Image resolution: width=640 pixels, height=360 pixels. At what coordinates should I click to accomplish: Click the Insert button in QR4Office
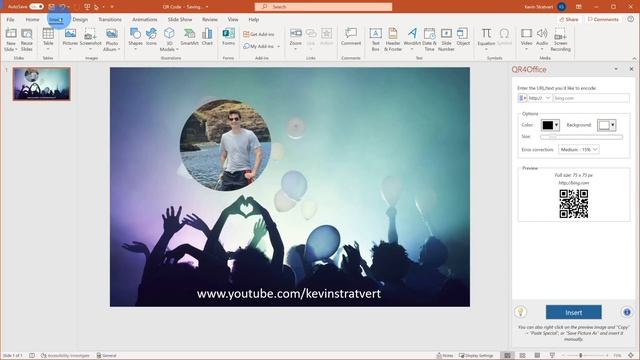coord(573,312)
